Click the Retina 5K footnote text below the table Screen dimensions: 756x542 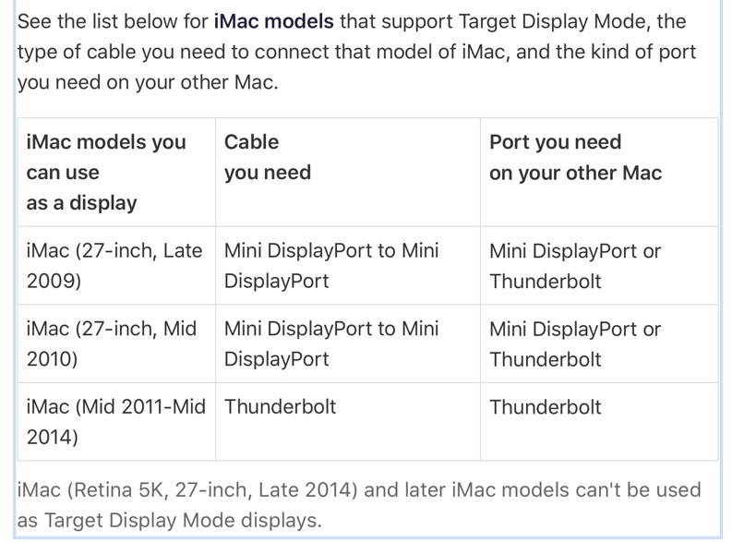point(359,505)
